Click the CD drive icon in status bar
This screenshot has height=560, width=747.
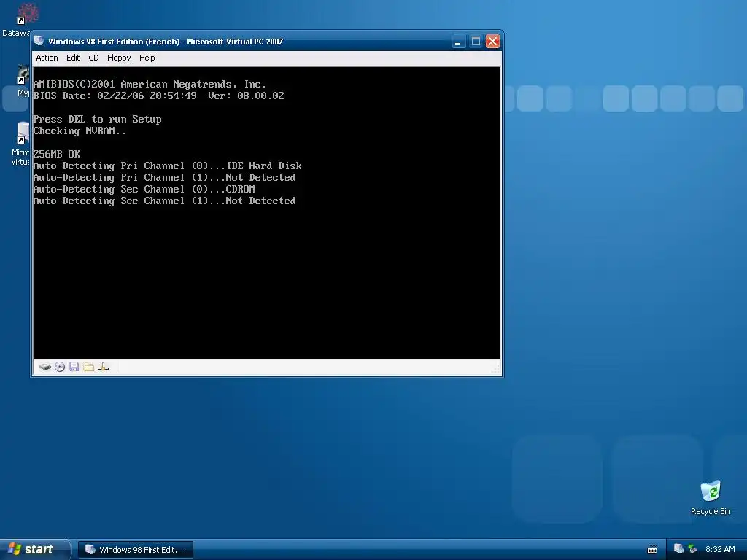[60, 367]
